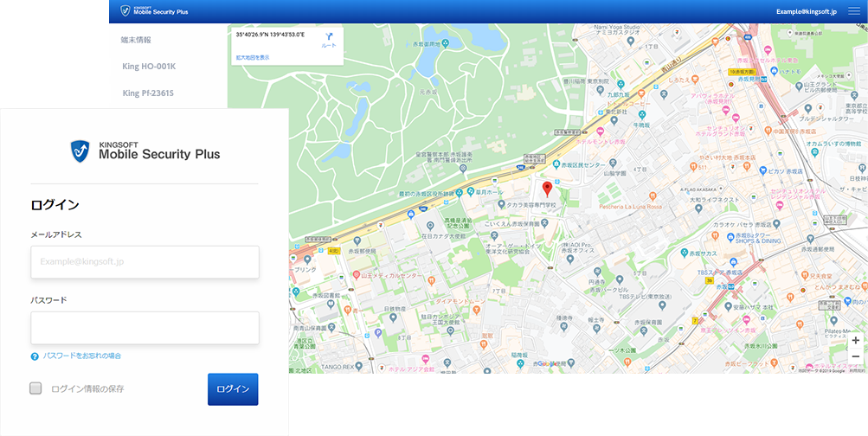Click the 在日カナダ大使館 map marker
Screen dimensions: 868x436
(x=430, y=225)
